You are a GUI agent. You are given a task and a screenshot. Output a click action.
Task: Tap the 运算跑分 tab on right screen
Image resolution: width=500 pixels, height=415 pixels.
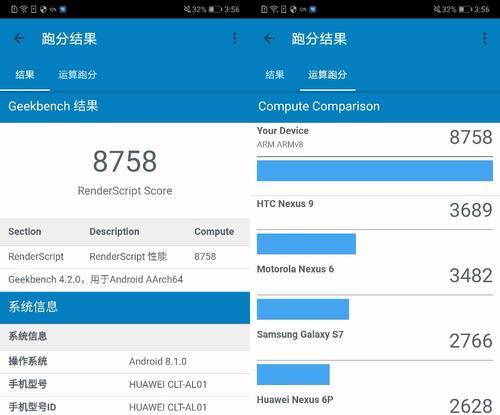(327, 75)
